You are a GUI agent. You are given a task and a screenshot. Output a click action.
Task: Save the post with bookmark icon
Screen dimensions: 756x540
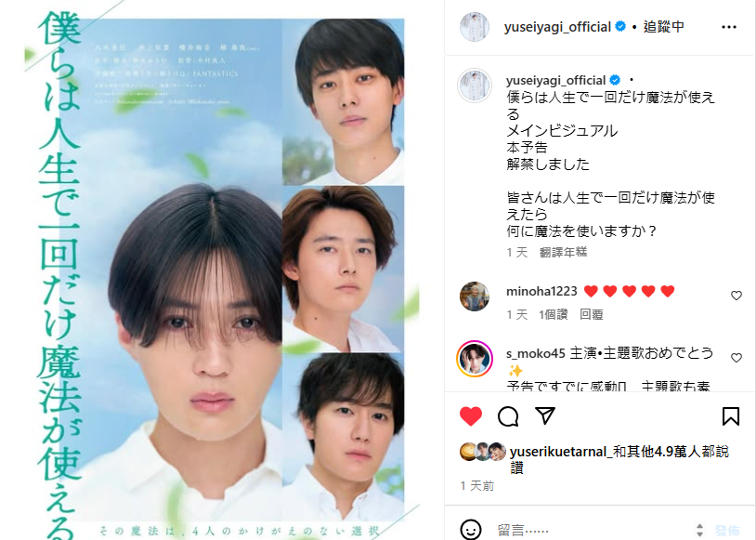[x=730, y=416]
